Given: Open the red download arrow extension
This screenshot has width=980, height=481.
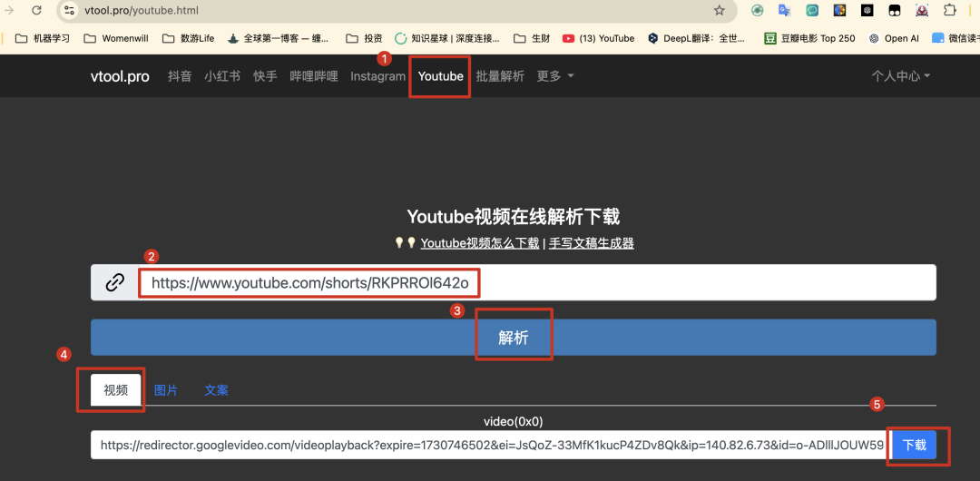Looking at the screenshot, I should [922, 10].
